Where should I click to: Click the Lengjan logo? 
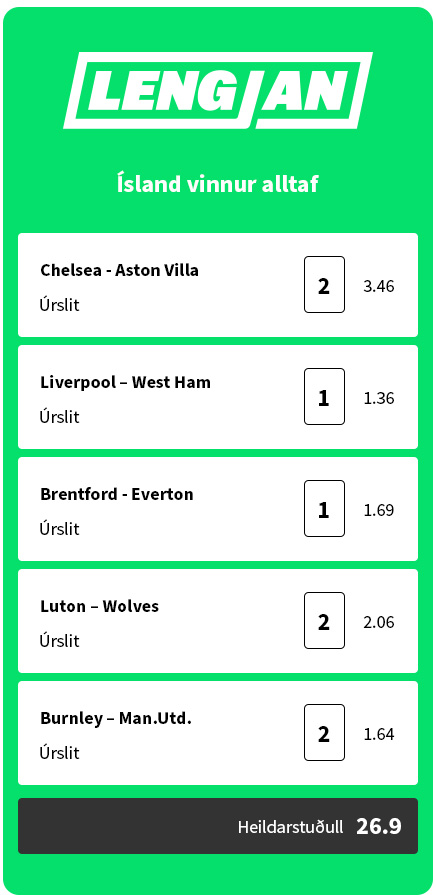tap(218, 90)
